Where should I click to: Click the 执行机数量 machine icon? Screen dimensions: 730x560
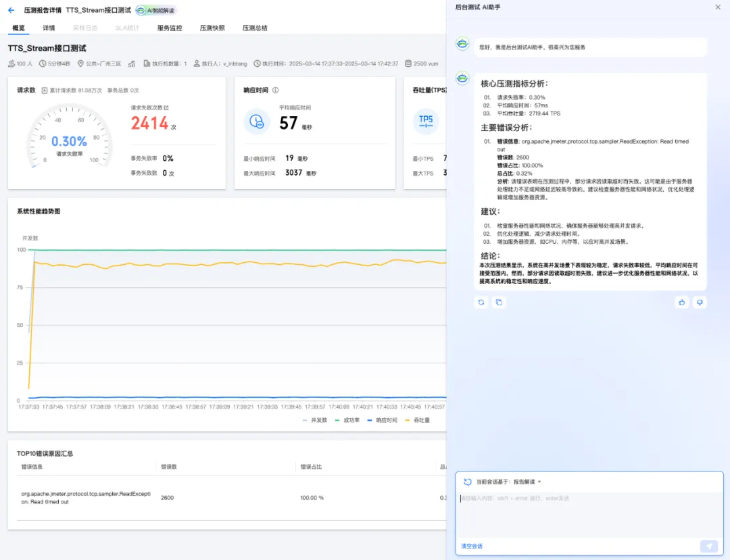[147, 63]
